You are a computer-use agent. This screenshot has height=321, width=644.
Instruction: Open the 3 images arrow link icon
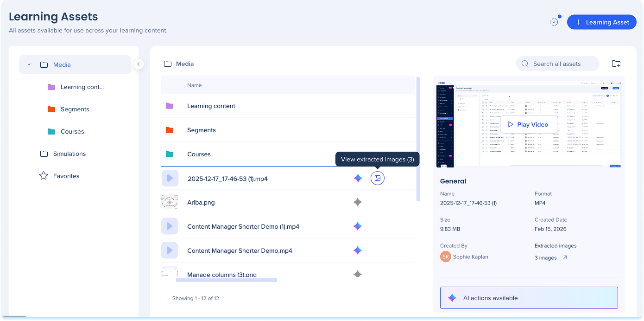click(x=565, y=257)
